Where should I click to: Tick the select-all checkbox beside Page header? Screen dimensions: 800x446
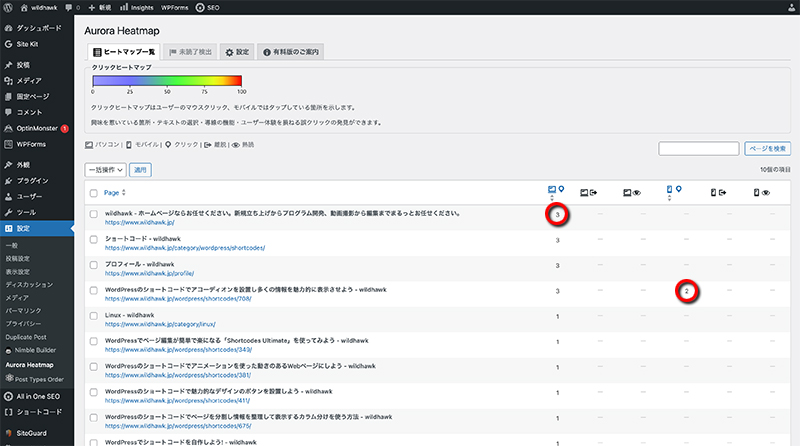[94, 192]
